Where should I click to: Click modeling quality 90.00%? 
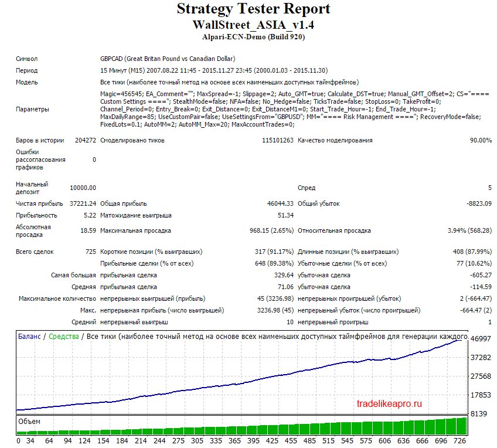(x=481, y=140)
